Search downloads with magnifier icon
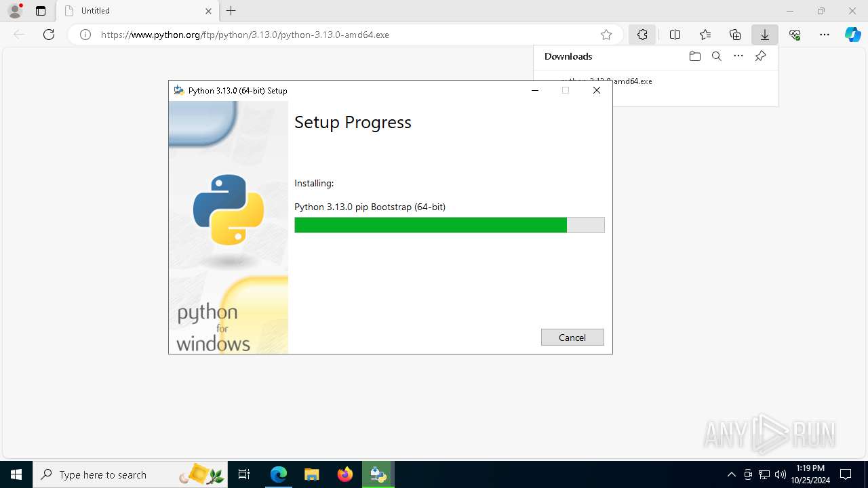The height and width of the screenshot is (488, 868). 716,56
